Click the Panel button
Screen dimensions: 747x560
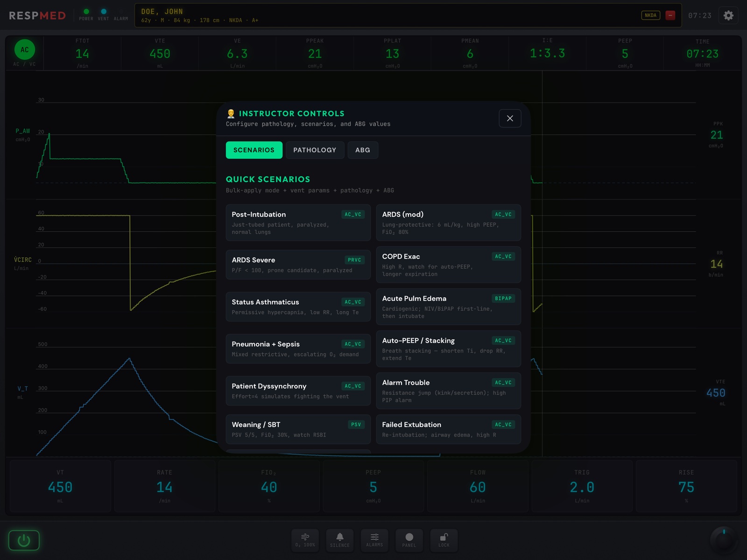pos(409,540)
